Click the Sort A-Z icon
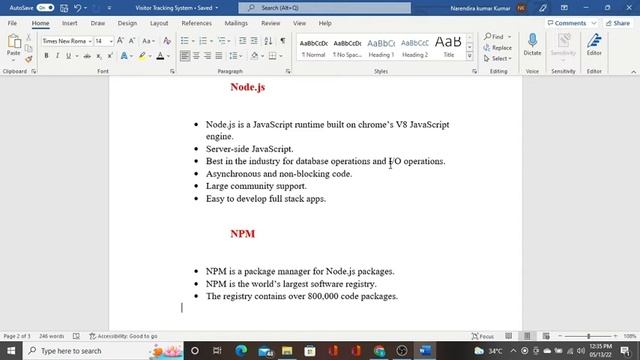640x360 pixels. click(268, 41)
